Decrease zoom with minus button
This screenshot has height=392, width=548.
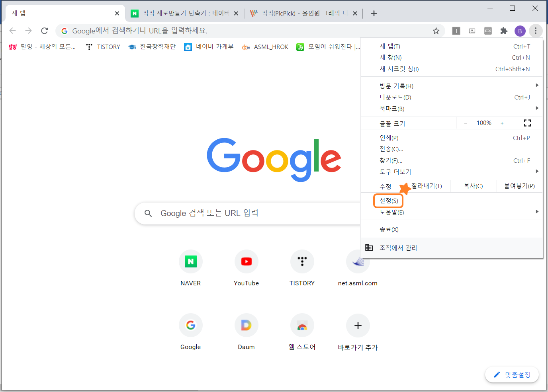(x=466, y=123)
